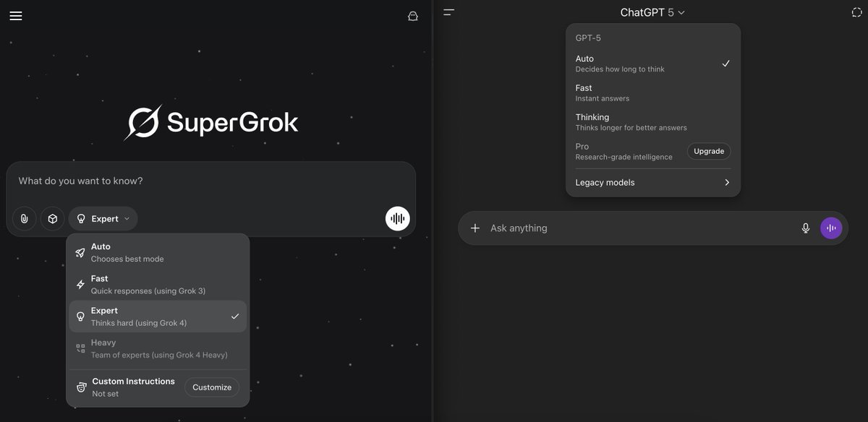
Task: Start Grok voice mode waveform button
Action: click(x=398, y=218)
